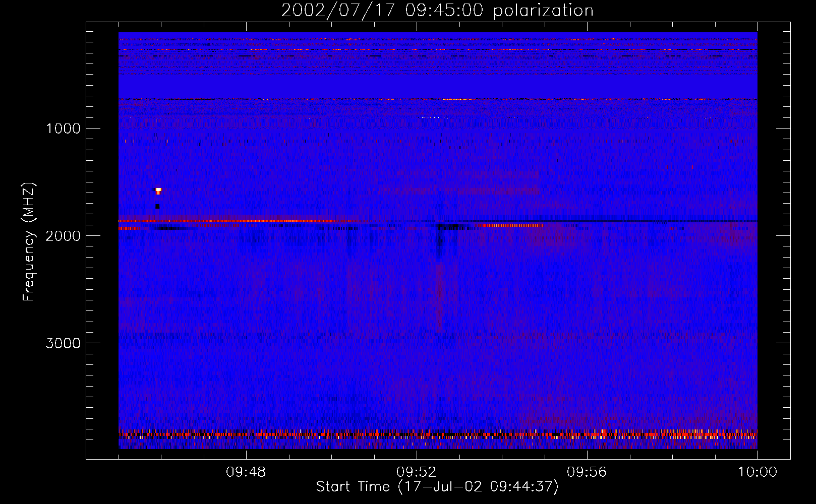
Task: Click the 09:48 time tick label
Action: 246,472
